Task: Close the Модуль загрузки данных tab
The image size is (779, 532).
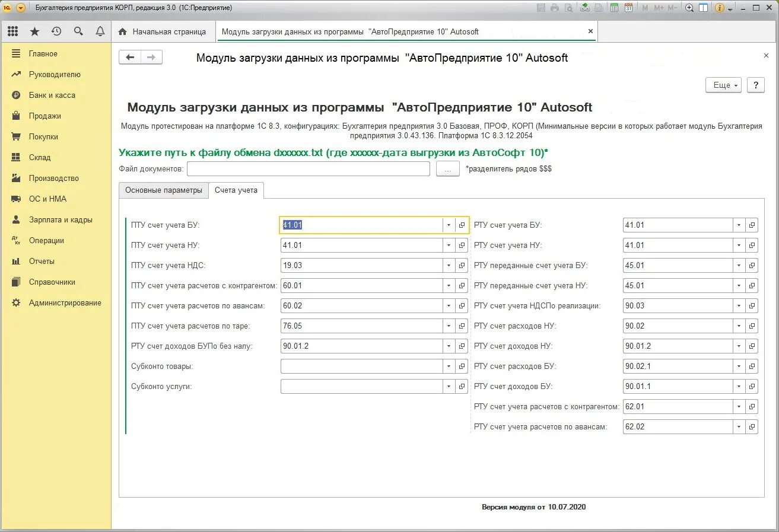Action: point(590,31)
